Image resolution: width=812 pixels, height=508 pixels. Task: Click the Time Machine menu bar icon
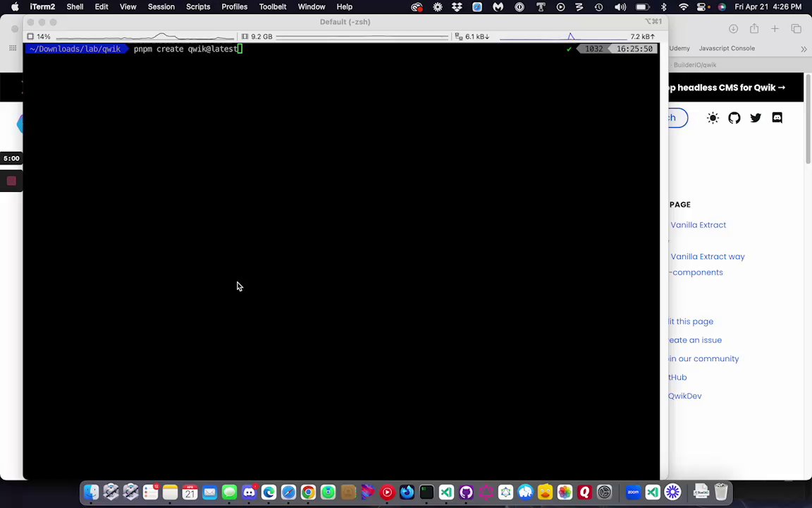click(598, 7)
